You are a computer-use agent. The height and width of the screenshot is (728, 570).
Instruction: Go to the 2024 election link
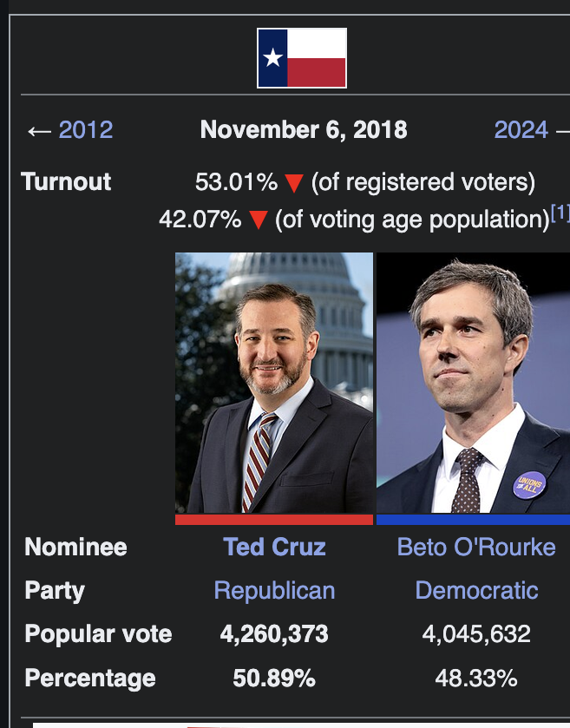521,130
